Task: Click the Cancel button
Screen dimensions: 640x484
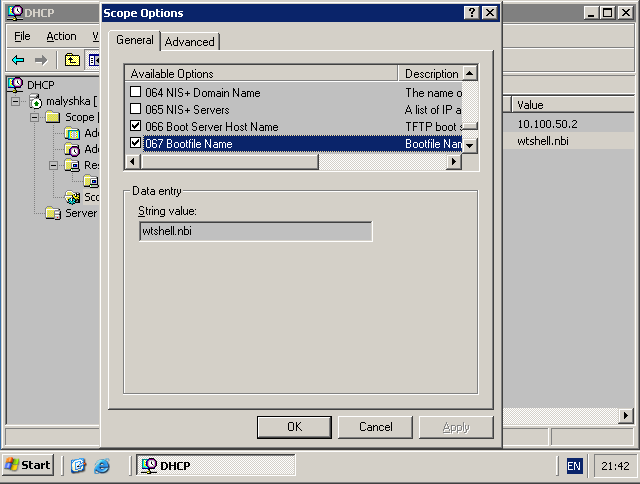Action: click(x=375, y=427)
